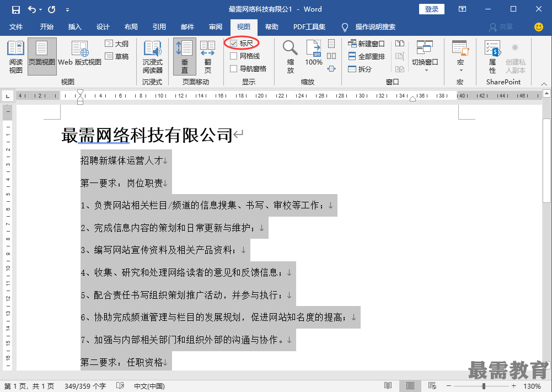Image resolution: width=552 pixels, height=392 pixels.
Task: Click the Share (共享) button
Action: (x=501, y=27)
